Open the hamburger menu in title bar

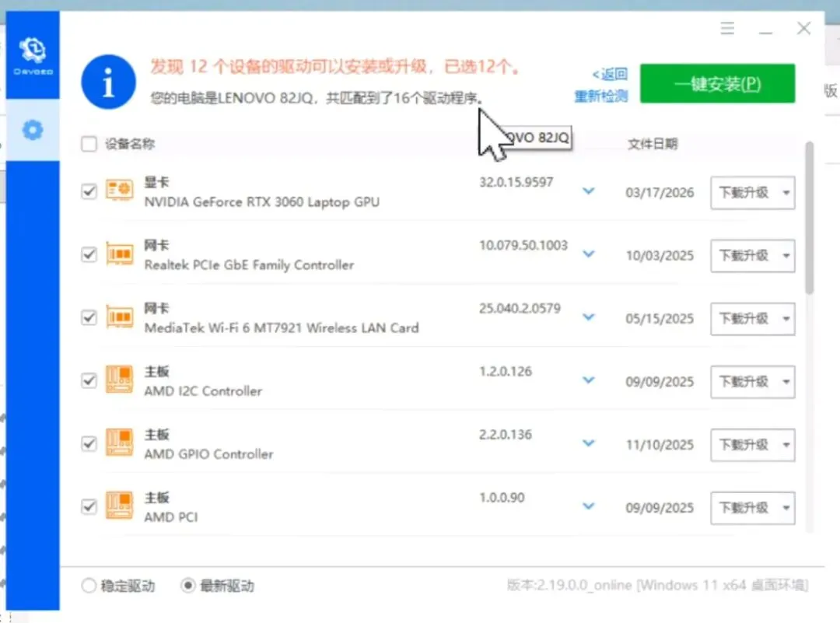point(727,28)
